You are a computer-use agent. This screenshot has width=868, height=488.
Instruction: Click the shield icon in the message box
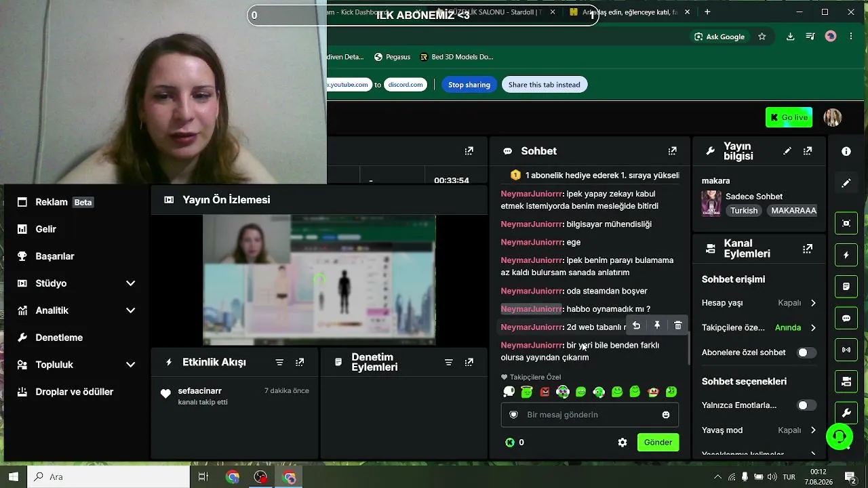(x=513, y=415)
